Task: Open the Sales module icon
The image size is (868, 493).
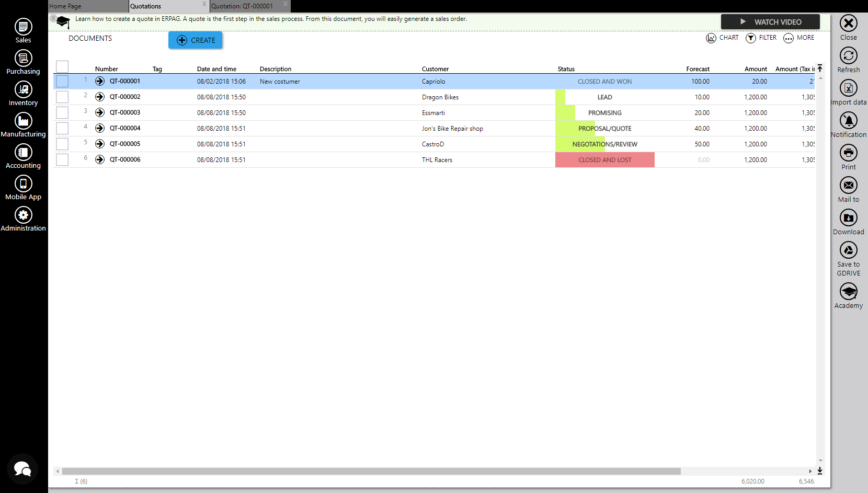Action: (23, 27)
